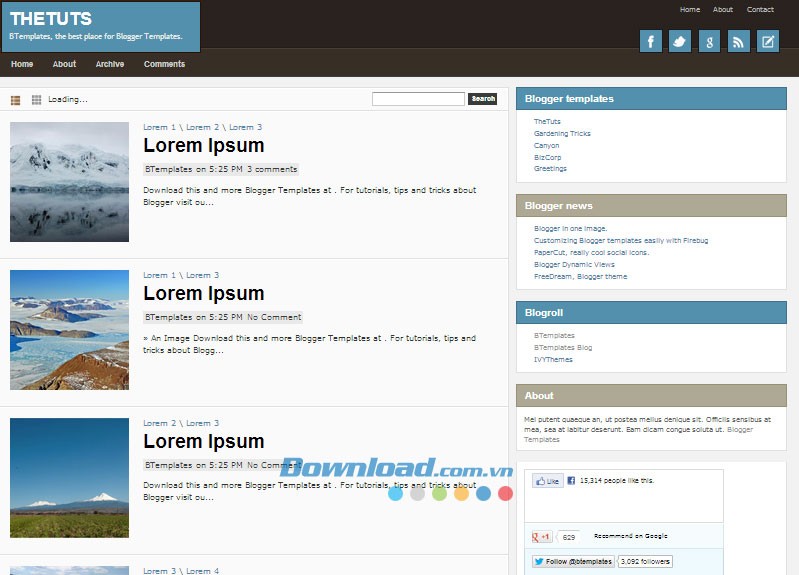Click the Google +1 button
Screen dimensions: 799x575
[x=542, y=537]
